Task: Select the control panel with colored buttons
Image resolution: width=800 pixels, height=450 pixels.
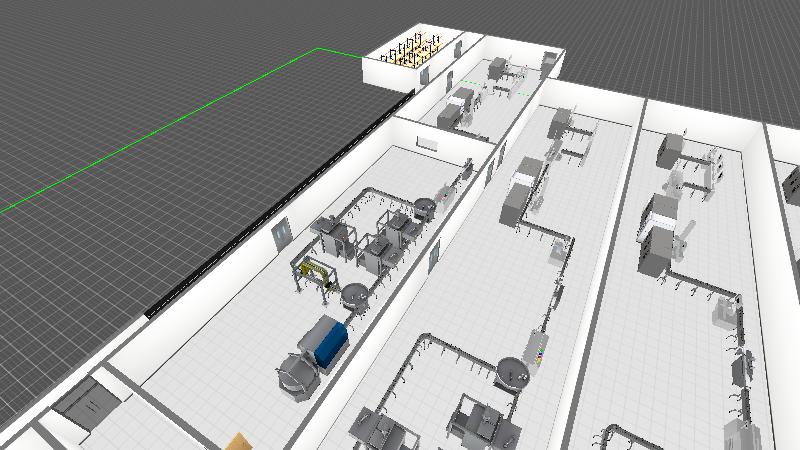Action: (541, 349)
